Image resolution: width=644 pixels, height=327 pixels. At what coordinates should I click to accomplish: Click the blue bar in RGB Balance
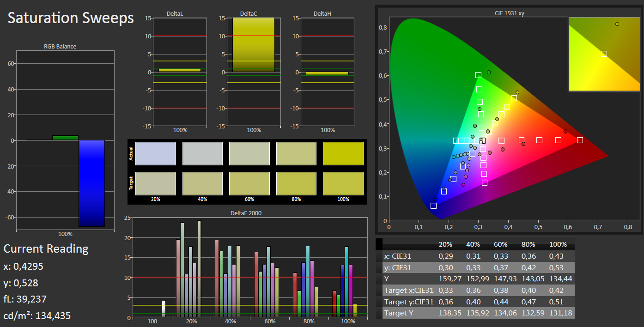coord(91,183)
